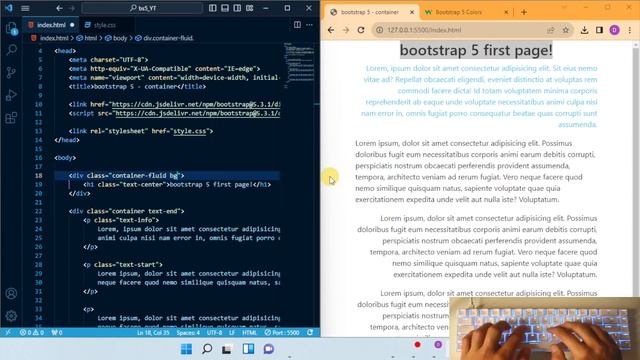Reload the Chrome page
This screenshot has height=360, width=640.
(361, 30)
